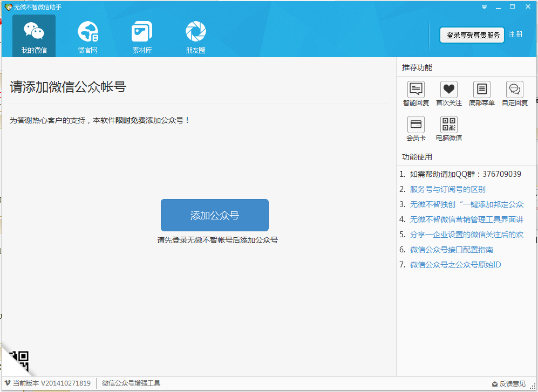Switch to the 我的微信 tab

point(34,36)
